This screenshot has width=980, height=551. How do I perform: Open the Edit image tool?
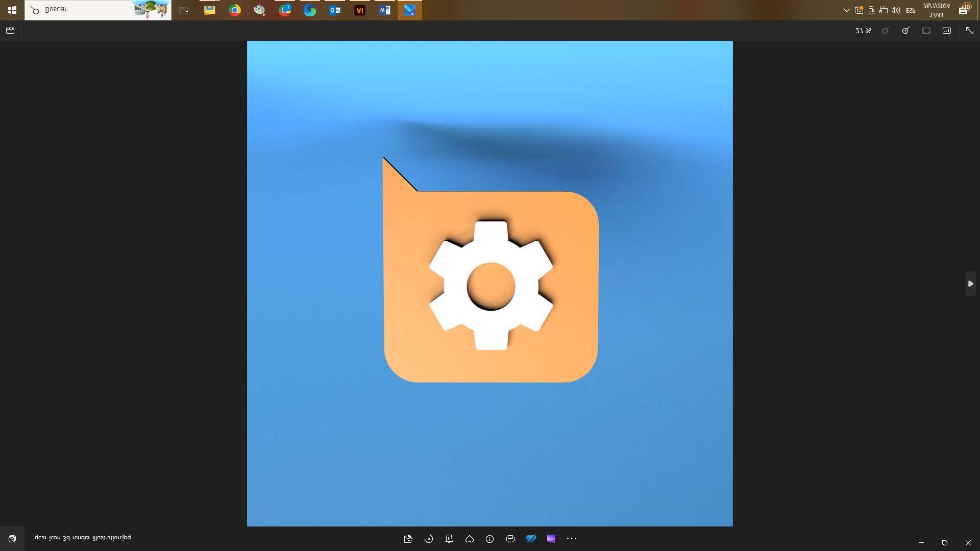[408, 539]
